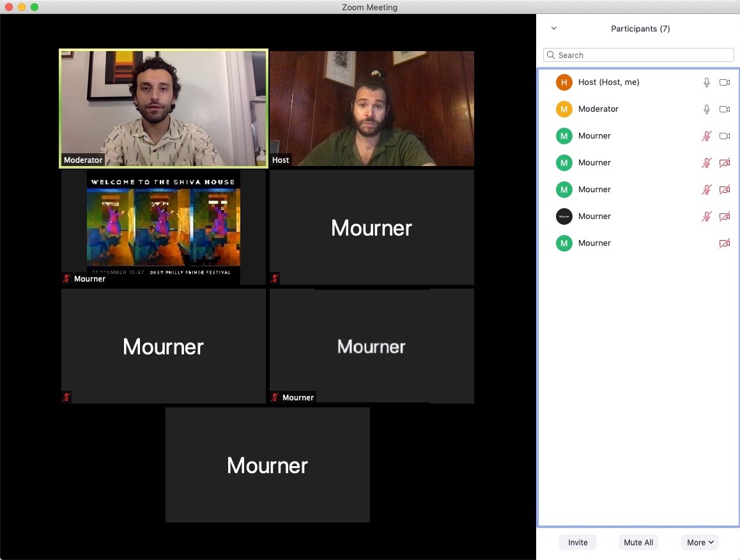This screenshot has height=560, width=740.
Task: Collapse the Participants panel with the chevron
Action: tap(554, 28)
